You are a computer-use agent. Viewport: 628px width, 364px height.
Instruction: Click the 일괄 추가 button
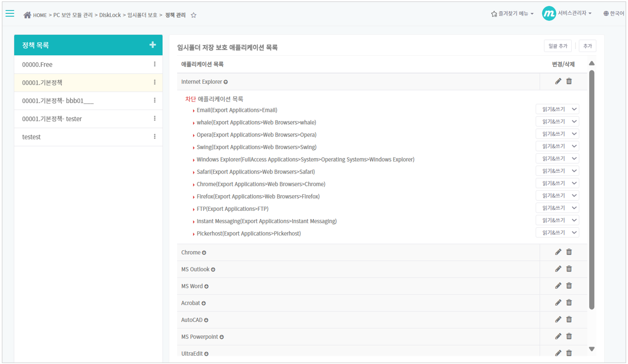(x=558, y=46)
